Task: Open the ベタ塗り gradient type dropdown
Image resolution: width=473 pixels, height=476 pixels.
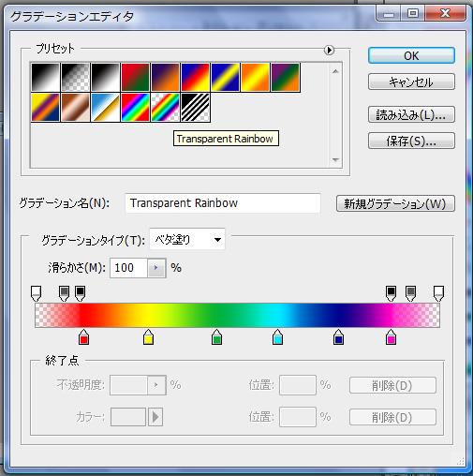Action: point(187,240)
